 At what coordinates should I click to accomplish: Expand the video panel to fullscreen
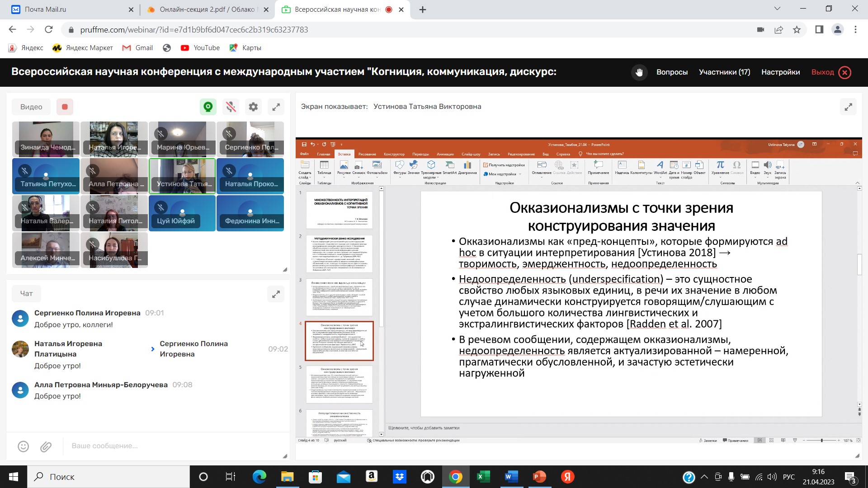276,107
